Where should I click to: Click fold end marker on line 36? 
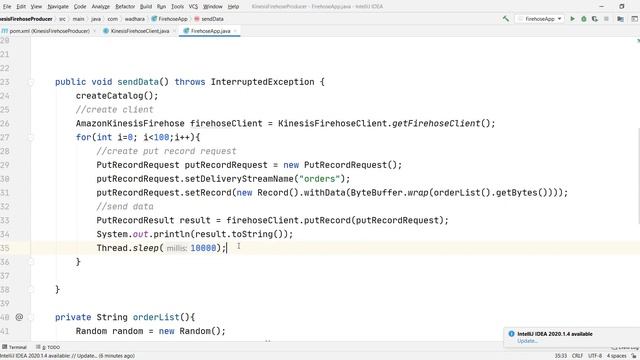[31, 262]
